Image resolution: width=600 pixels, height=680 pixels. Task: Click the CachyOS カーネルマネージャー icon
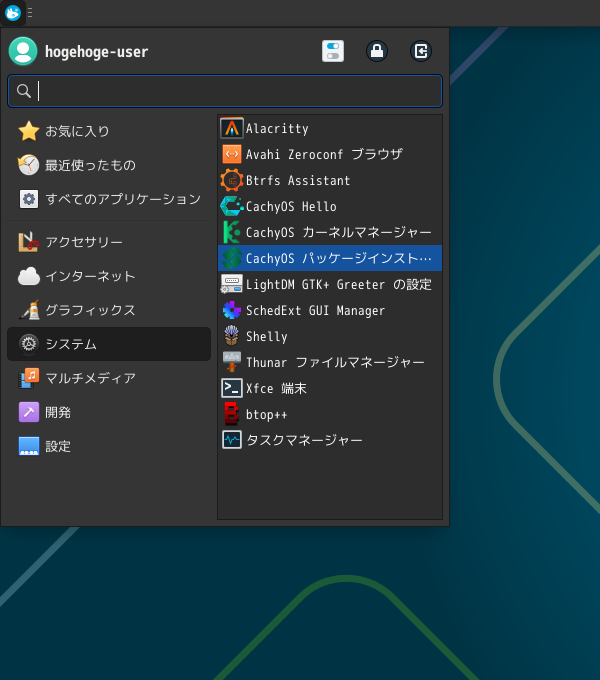[x=232, y=232]
